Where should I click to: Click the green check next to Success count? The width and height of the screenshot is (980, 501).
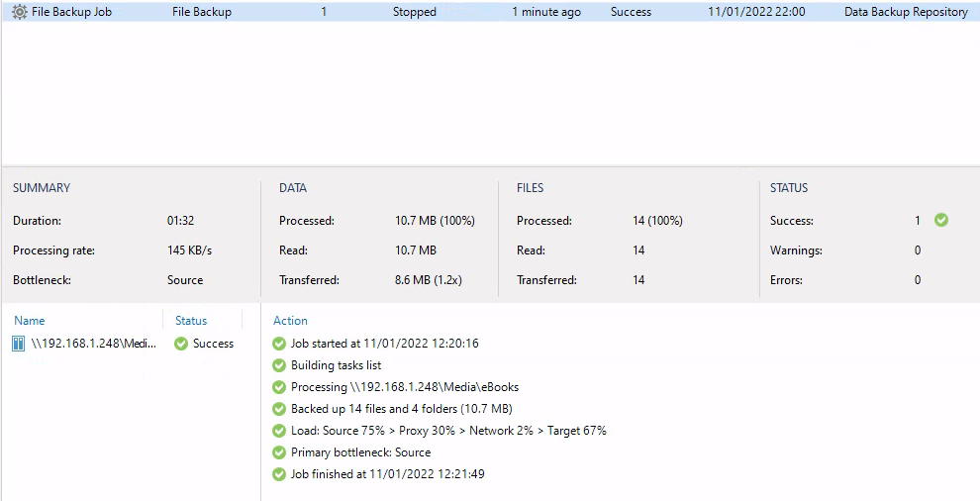click(x=941, y=220)
